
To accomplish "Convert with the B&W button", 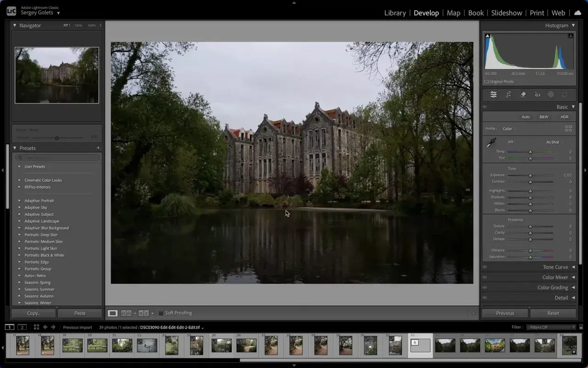I will click(544, 117).
